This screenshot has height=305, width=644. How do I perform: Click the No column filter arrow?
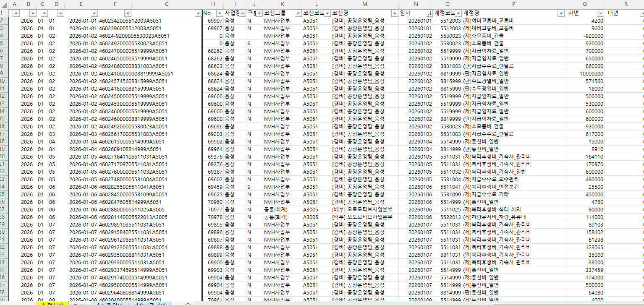point(219,13)
